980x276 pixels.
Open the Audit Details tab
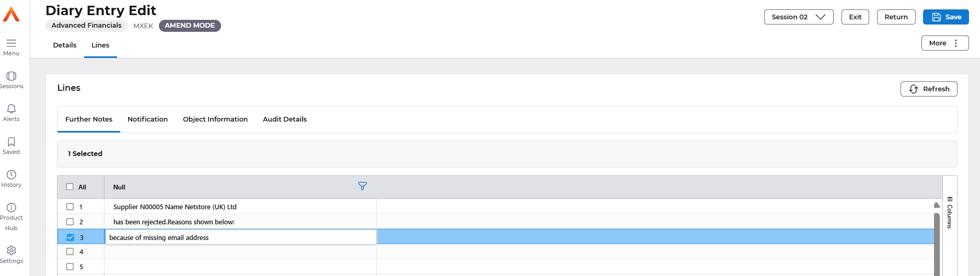[285, 119]
